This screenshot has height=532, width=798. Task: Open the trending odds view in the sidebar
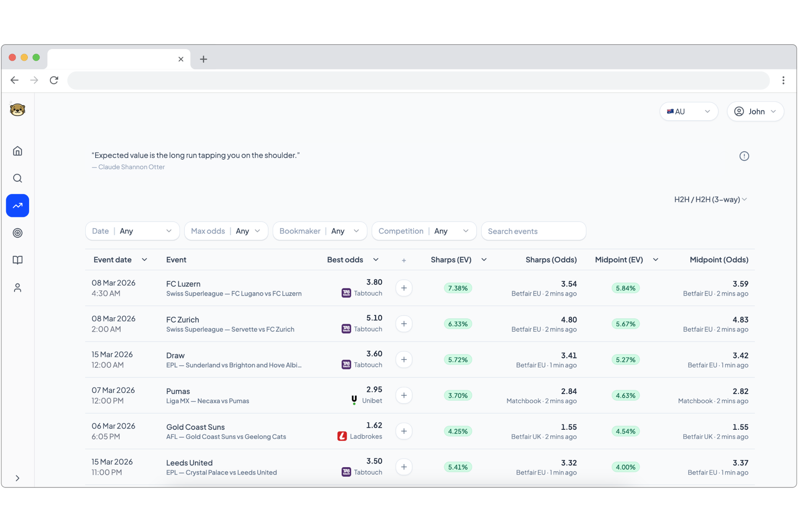point(17,205)
